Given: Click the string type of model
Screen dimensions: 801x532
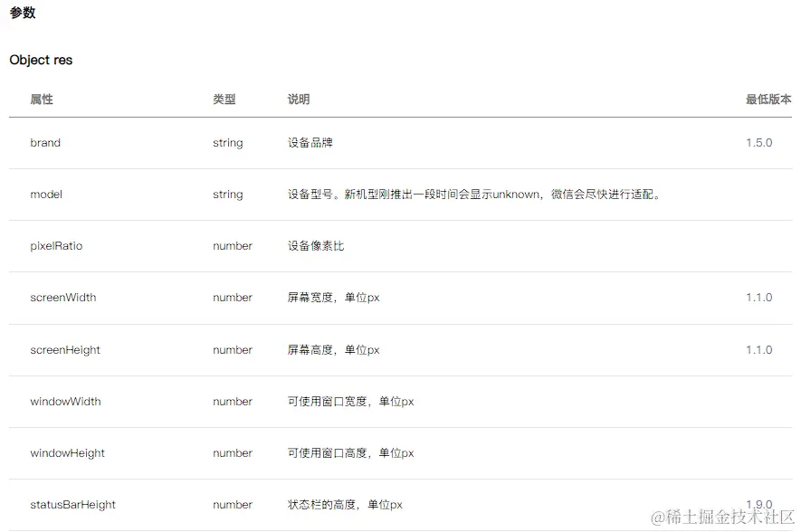Looking at the screenshot, I should 227,195.
